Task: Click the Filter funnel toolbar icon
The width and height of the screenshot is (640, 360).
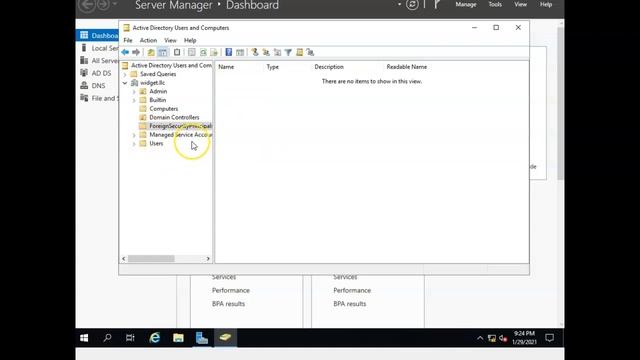Action: [288, 52]
